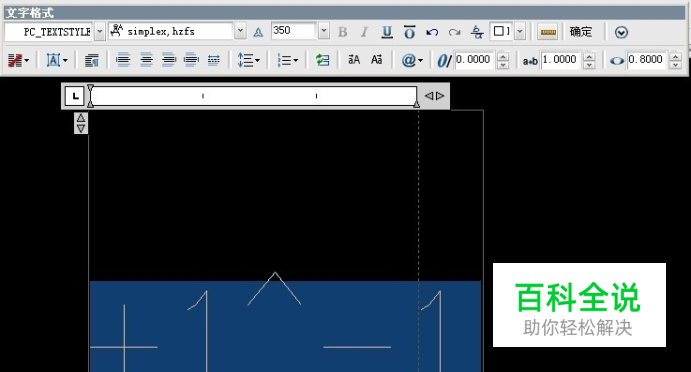Increase the oblique angle with up spinner
This screenshot has height=372, width=691.
(x=503, y=56)
